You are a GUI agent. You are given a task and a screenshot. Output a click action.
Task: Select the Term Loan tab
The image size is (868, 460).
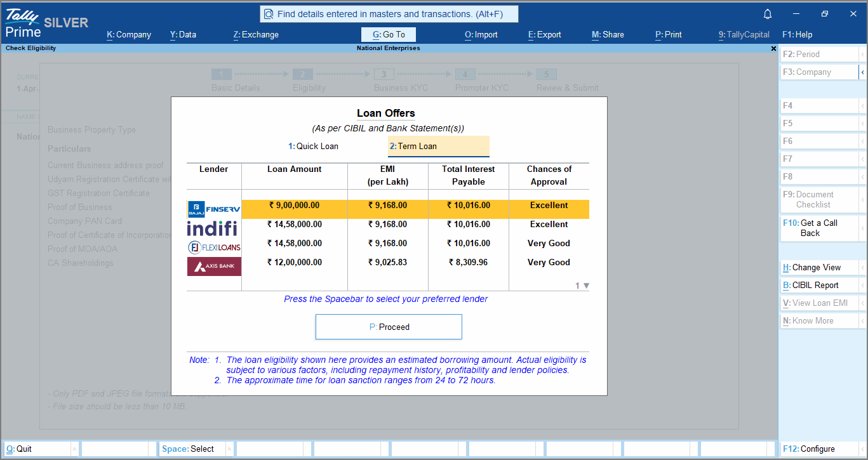point(438,146)
